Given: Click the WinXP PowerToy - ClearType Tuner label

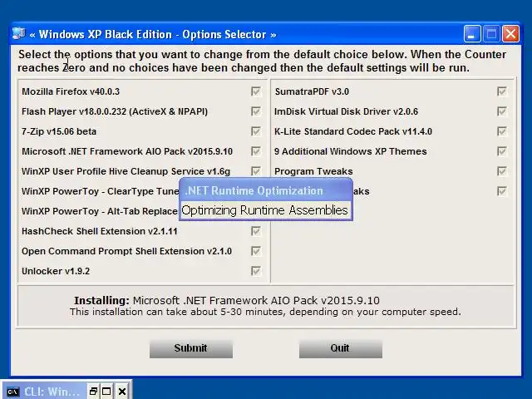Looking at the screenshot, I should (x=101, y=191).
